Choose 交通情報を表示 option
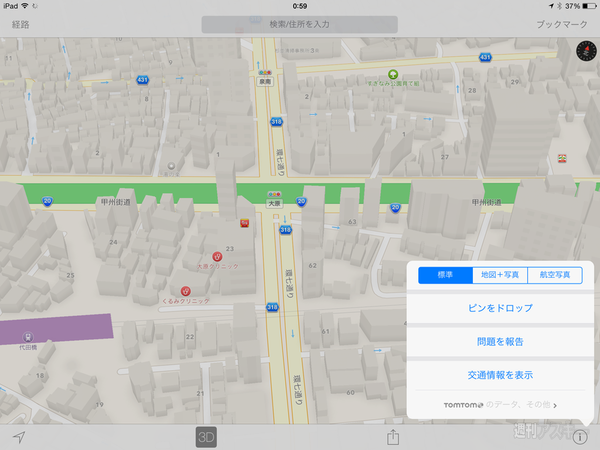600x450 pixels. 500,375
